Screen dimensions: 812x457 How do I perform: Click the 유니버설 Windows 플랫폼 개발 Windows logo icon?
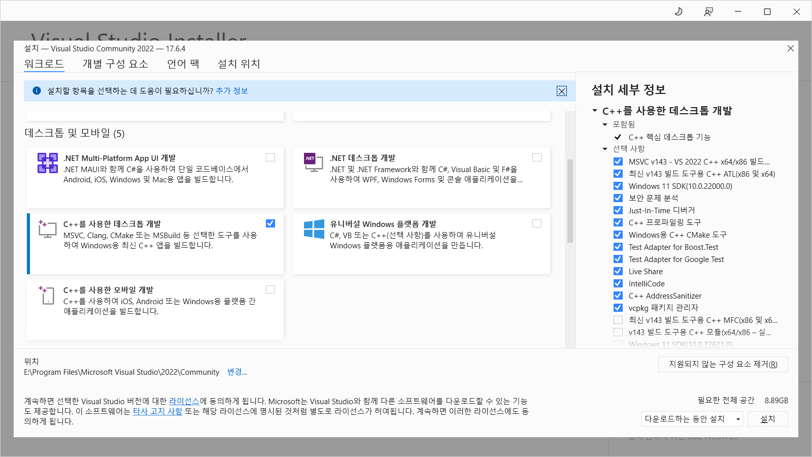point(314,228)
